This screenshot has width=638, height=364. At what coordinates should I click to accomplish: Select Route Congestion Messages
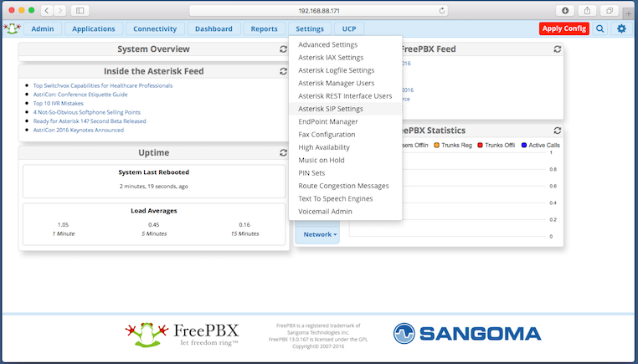click(x=346, y=186)
